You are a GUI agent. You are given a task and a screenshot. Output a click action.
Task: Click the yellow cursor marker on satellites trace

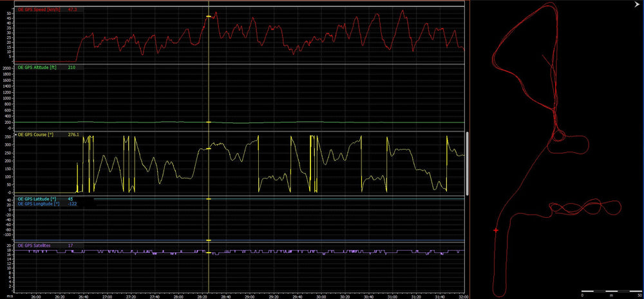[208, 252]
